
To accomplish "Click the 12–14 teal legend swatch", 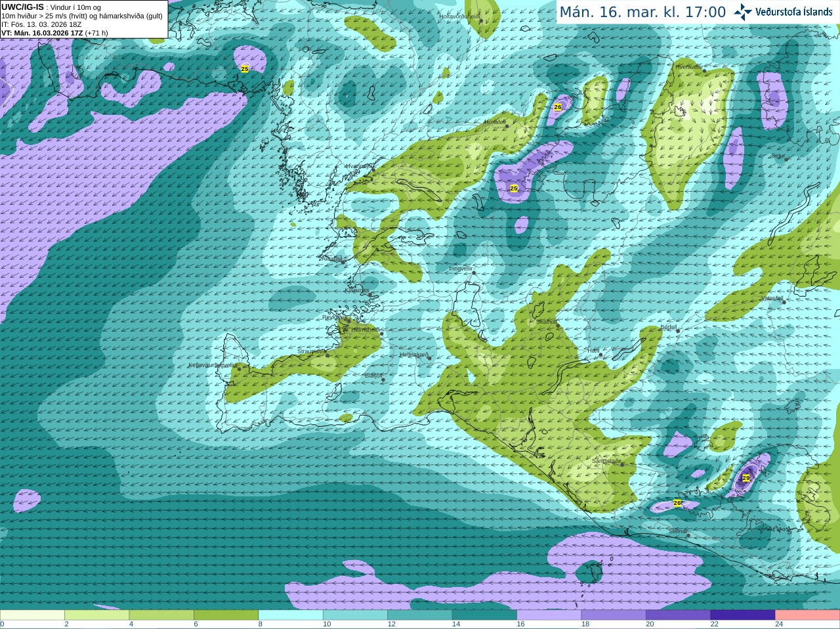I will click(x=420, y=615).
